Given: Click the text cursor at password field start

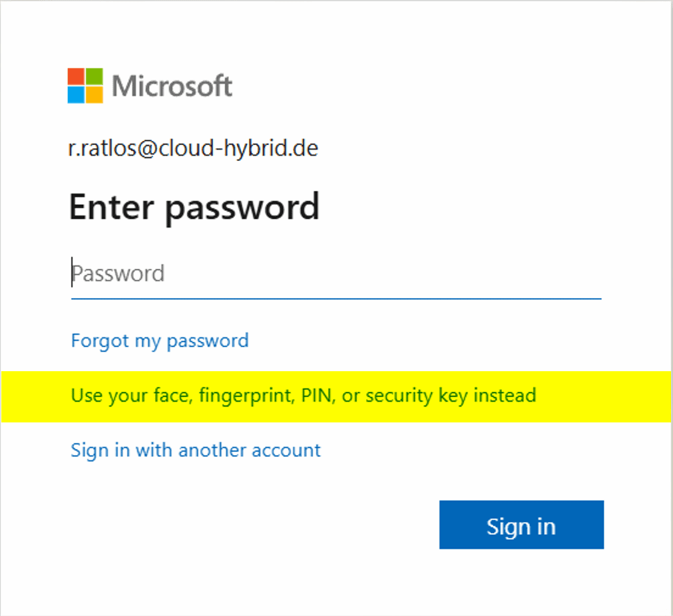Looking at the screenshot, I should pos(72,273).
